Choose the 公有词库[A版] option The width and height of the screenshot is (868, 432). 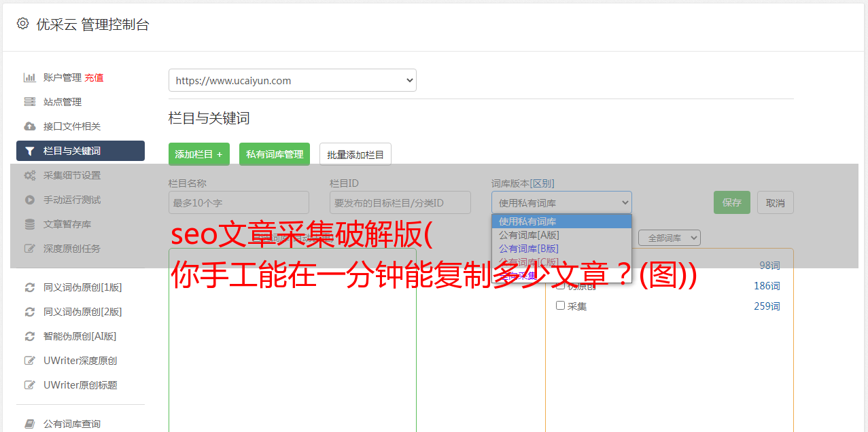click(561, 235)
